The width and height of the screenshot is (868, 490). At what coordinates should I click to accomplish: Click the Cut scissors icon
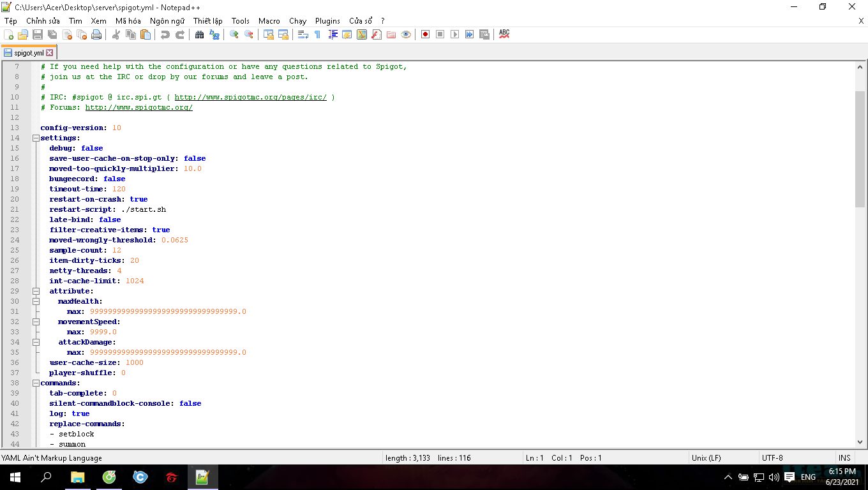(x=116, y=34)
